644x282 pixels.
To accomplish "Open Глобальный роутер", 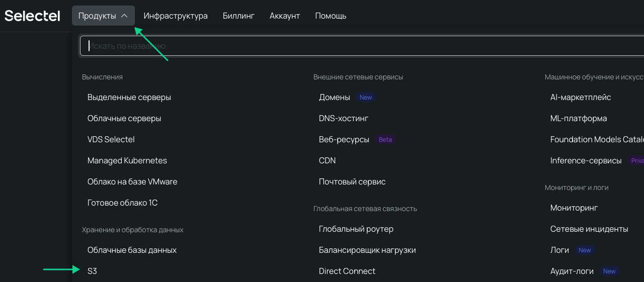I will [356, 229].
